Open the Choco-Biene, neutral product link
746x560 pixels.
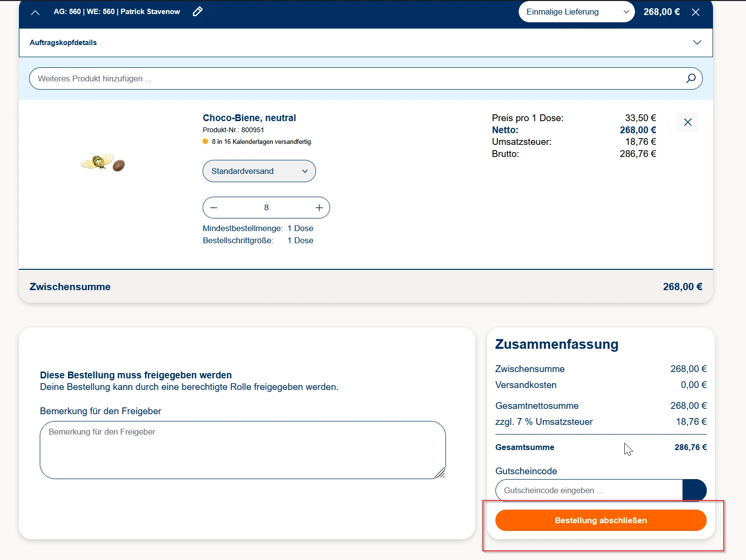(x=249, y=118)
